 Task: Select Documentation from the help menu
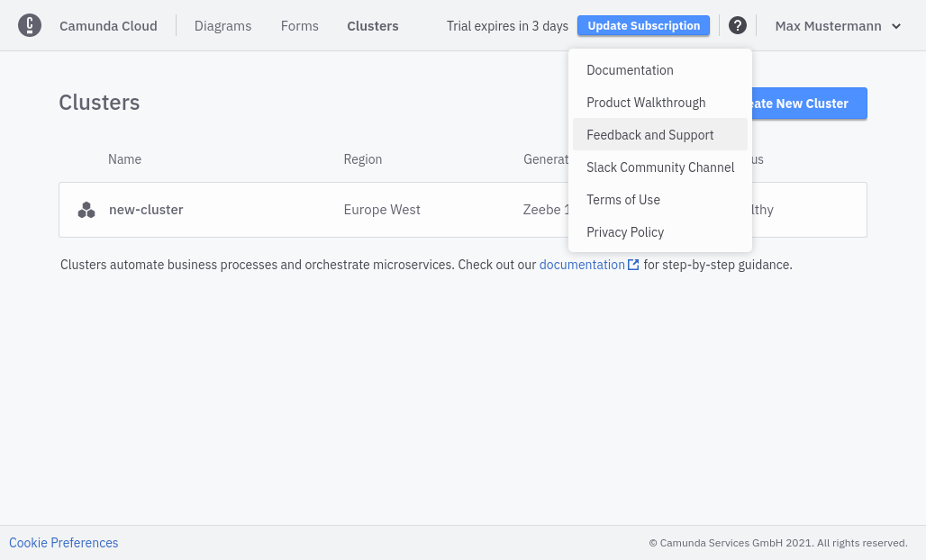[x=630, y=70]
